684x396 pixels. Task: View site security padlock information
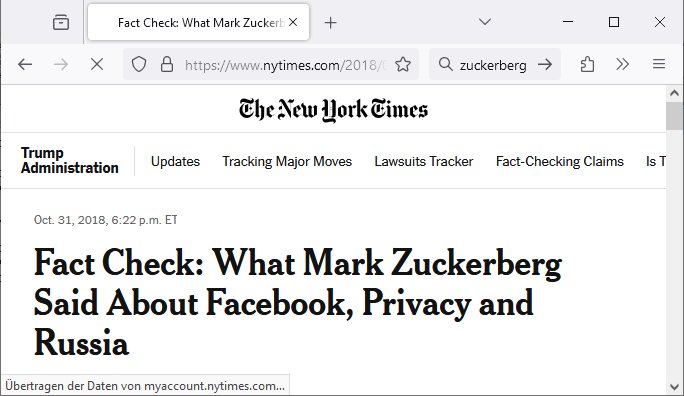coord(167,65)
